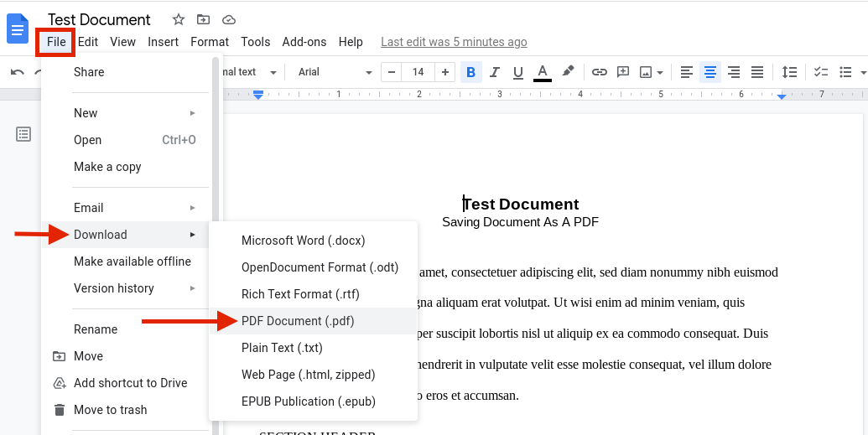868x435 pixels.
Task: Click the insert link icon
Action: point(599,72)
